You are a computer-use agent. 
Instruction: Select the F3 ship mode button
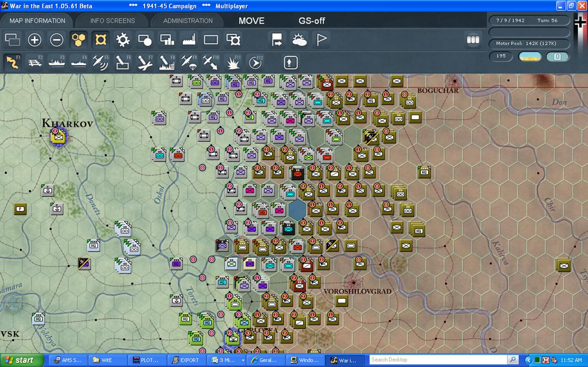click(x=57, y=62)
